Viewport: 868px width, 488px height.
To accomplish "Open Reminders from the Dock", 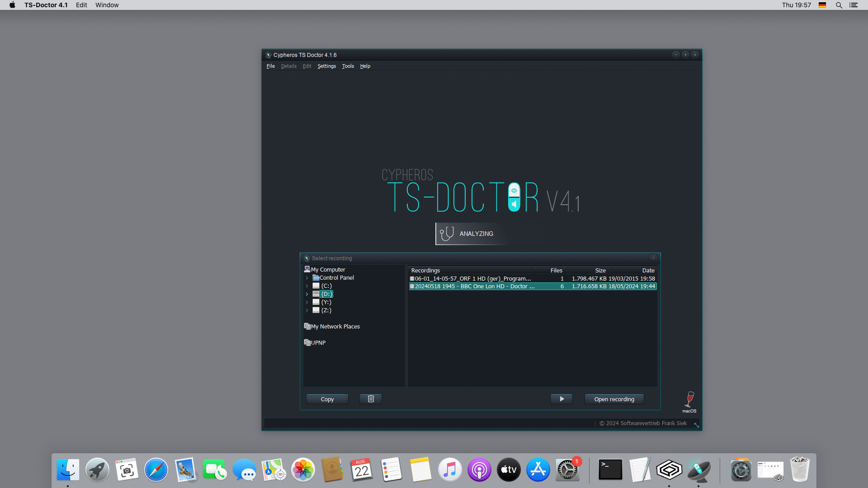I will pos(391,470).
